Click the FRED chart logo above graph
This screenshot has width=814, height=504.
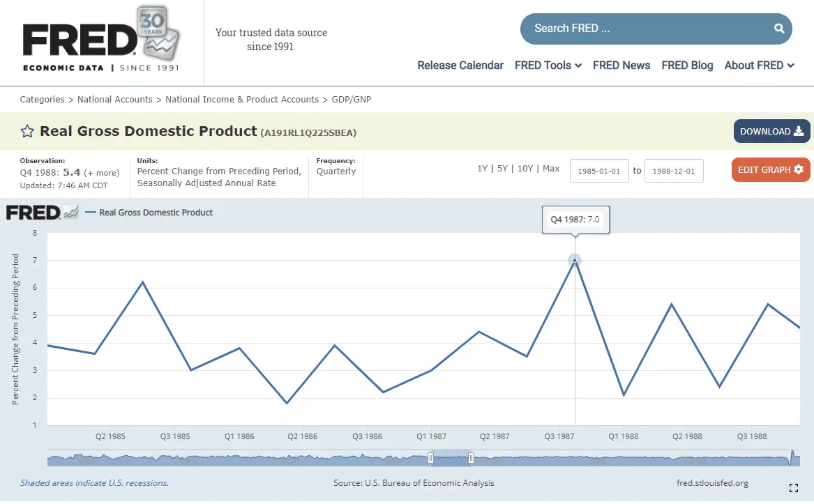coord(42,213)
